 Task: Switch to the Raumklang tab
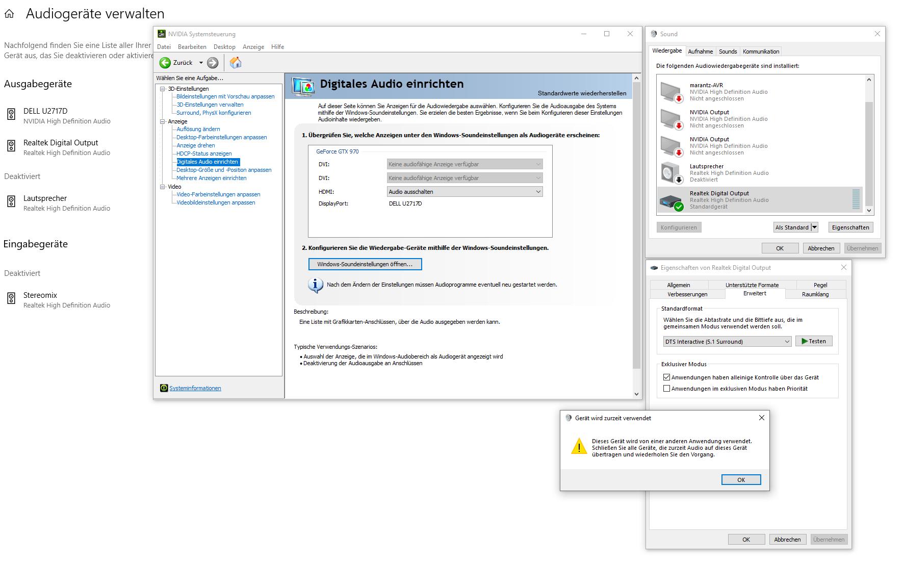coord(815,294)
